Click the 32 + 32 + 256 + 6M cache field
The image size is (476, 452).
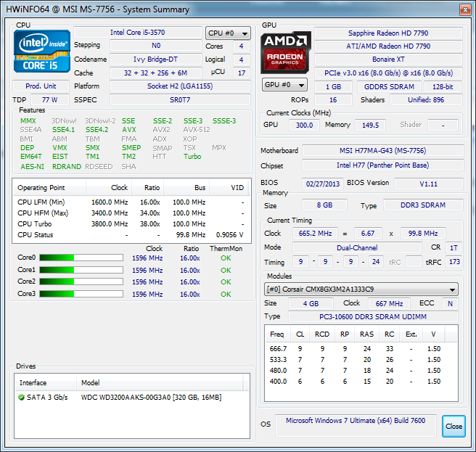(x=156, y=73)
